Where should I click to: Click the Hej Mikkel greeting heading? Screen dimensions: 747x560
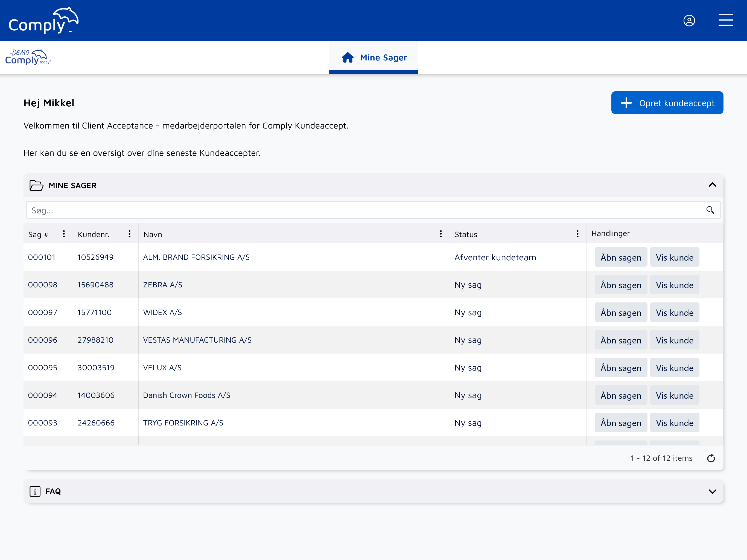pos(49,103)
